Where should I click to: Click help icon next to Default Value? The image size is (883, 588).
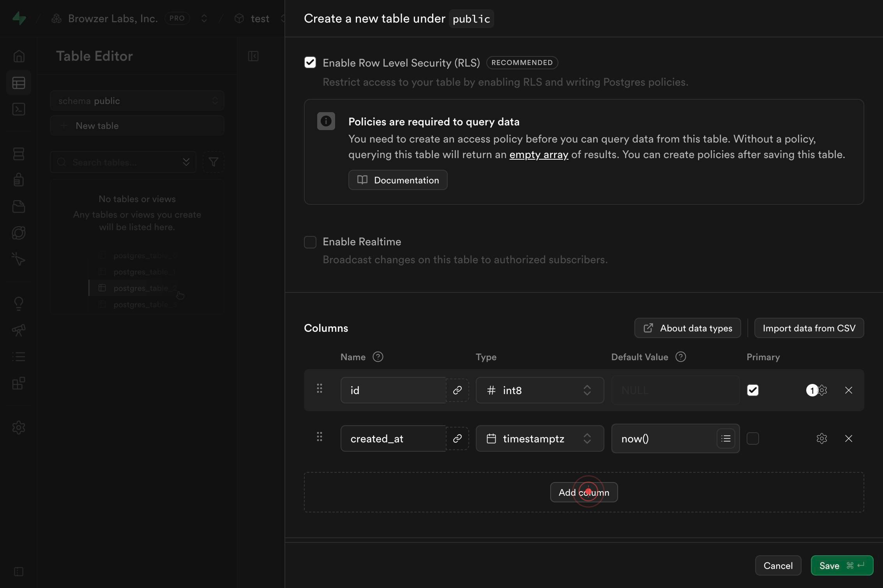click(680, 357)
